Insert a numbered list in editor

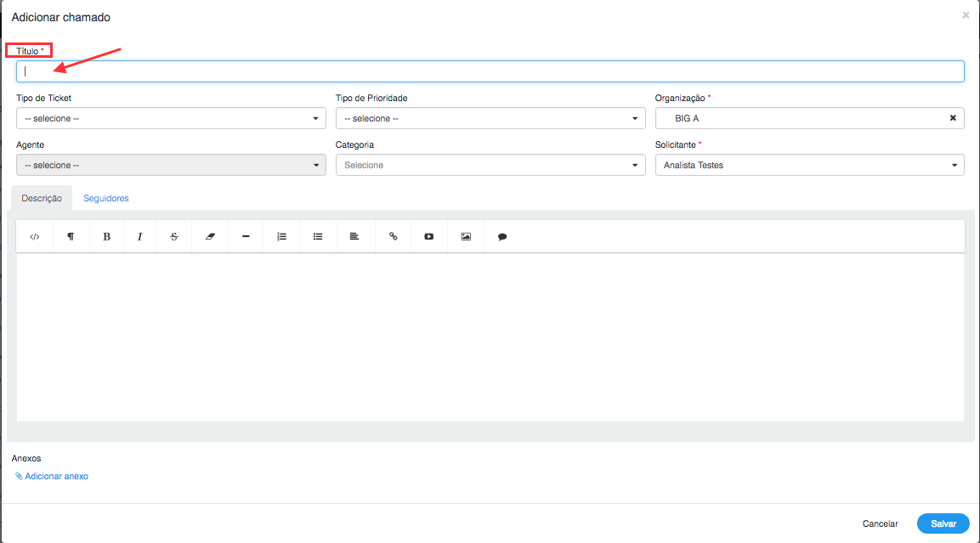click(x=282, y=237)
